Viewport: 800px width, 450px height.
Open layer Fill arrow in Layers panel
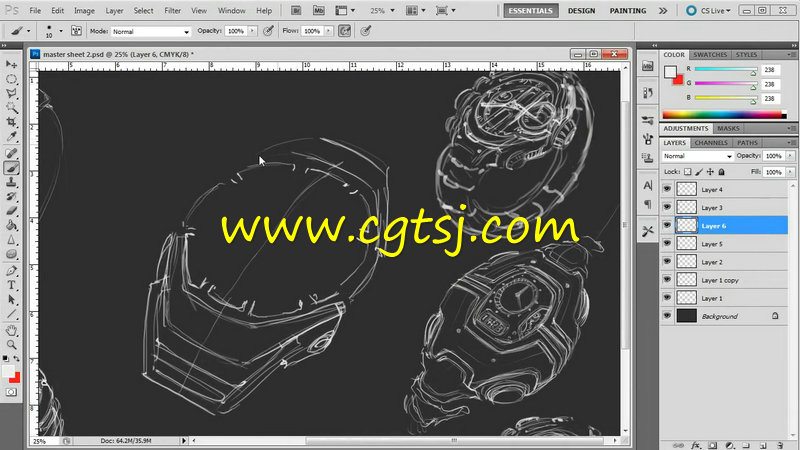[790, 172]
